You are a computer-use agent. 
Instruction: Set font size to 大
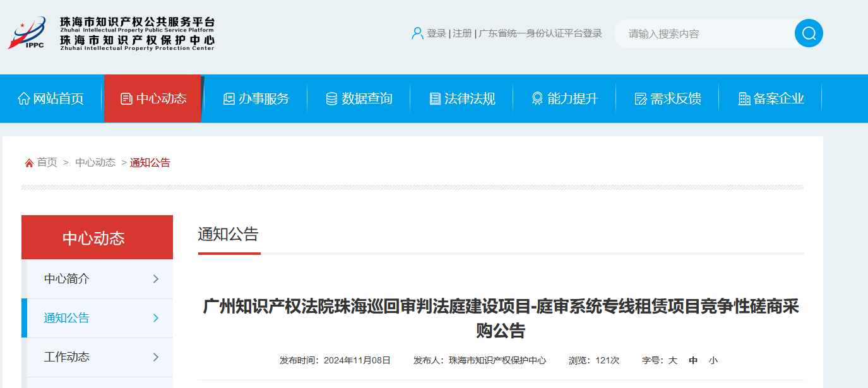pyautogui.click(x=673, y=361)
